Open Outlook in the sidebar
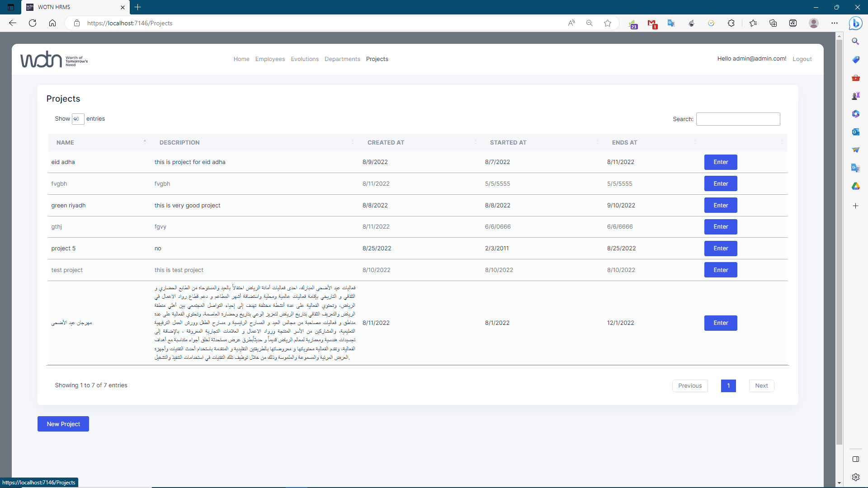The height and width of the screenshot is (488, 868). click(x=855, y=132)
